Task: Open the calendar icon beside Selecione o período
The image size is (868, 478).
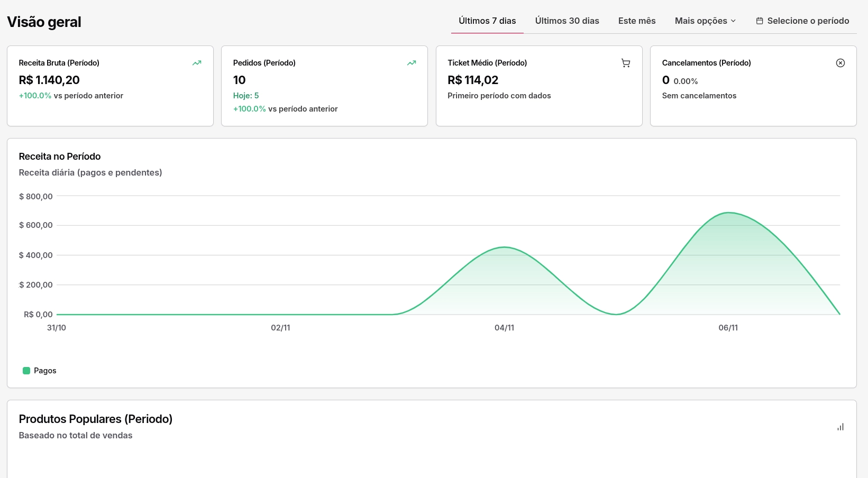Action: click(x=760, y=20)
